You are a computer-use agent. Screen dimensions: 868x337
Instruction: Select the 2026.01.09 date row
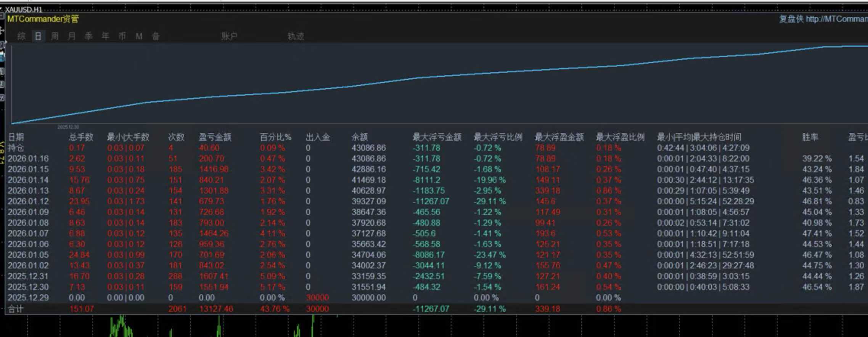point(28,212)
